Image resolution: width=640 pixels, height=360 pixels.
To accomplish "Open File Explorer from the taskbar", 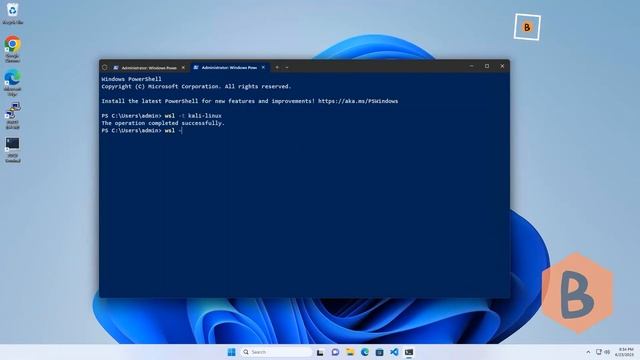I will tap(350, 352).
